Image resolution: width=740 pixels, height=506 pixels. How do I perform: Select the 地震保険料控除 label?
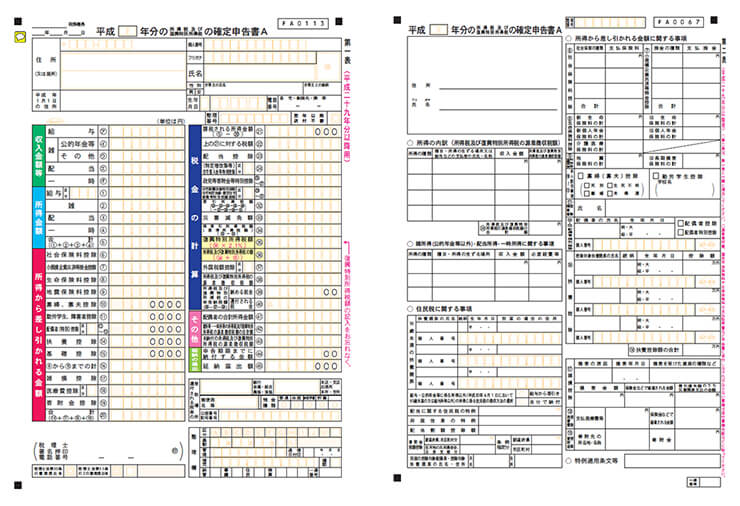point(71,292)
